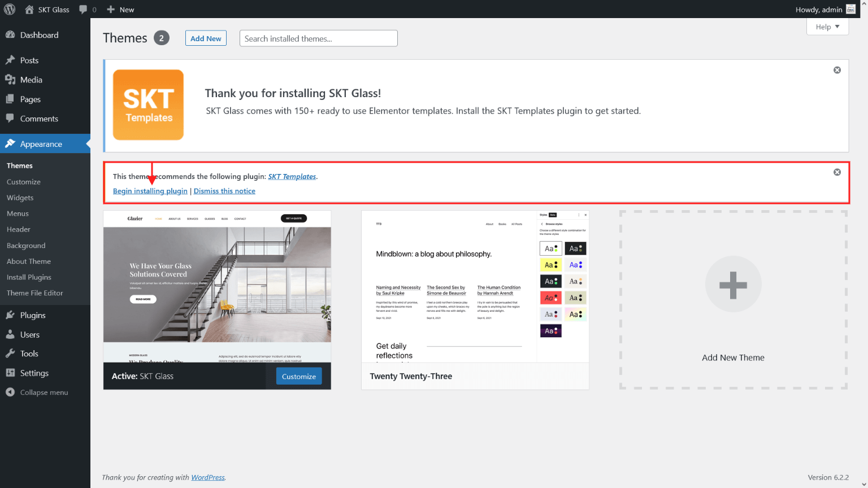Select the Appearance menu

(45, 144)
